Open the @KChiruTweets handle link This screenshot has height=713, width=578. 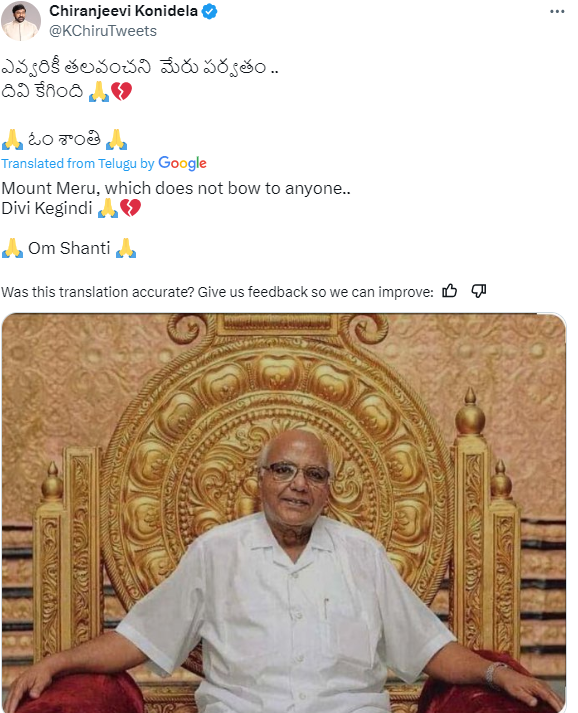103,31
